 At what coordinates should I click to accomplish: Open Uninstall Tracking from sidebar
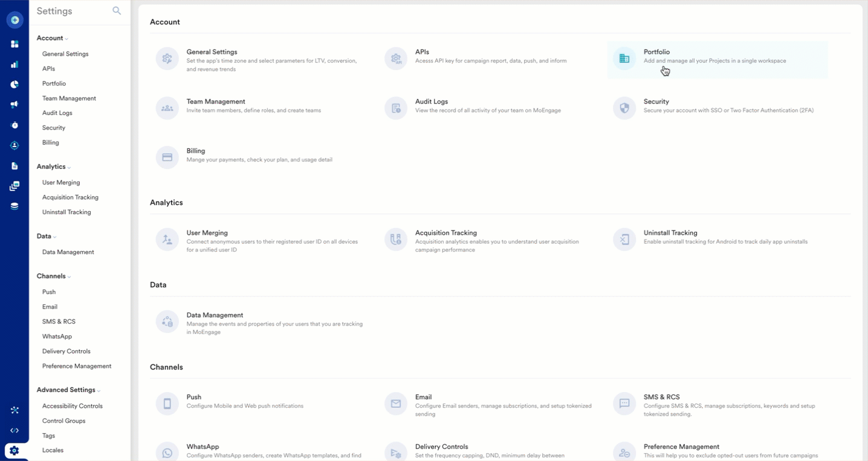[66, 212]
